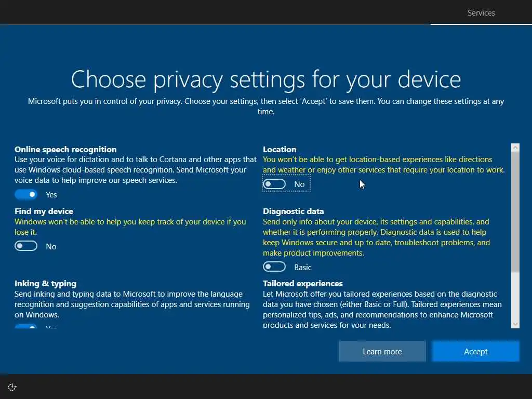Screen dimensions: 532x399
Task: Click the privacy settings scrollbar thumb
Action: pos(515,212)
